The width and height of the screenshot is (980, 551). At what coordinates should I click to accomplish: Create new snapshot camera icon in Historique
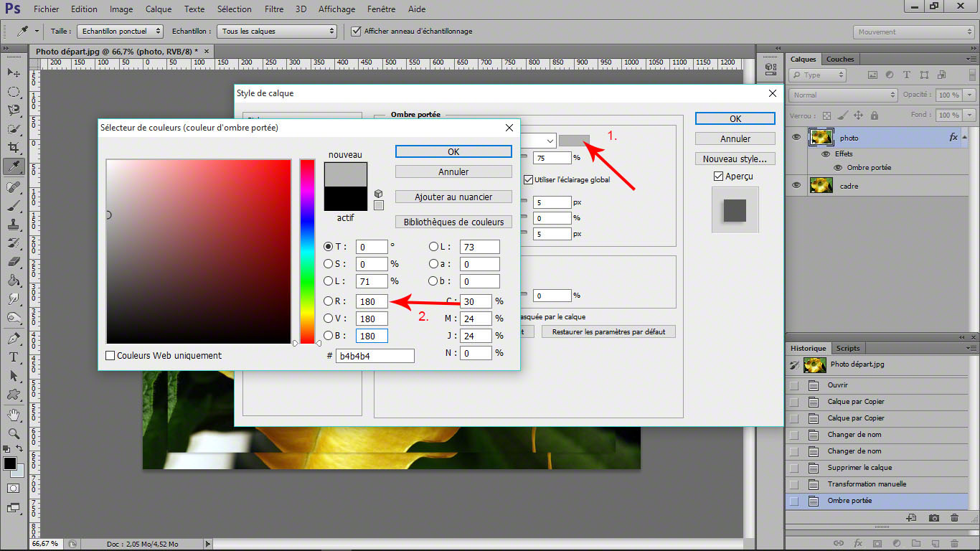pyautogui.click(x=933, y=517)
